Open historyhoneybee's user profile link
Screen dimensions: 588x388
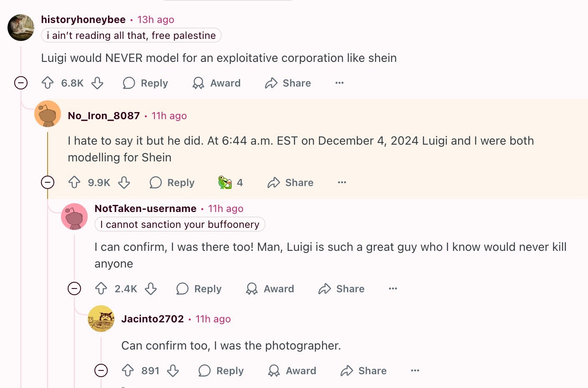point(83,20)
